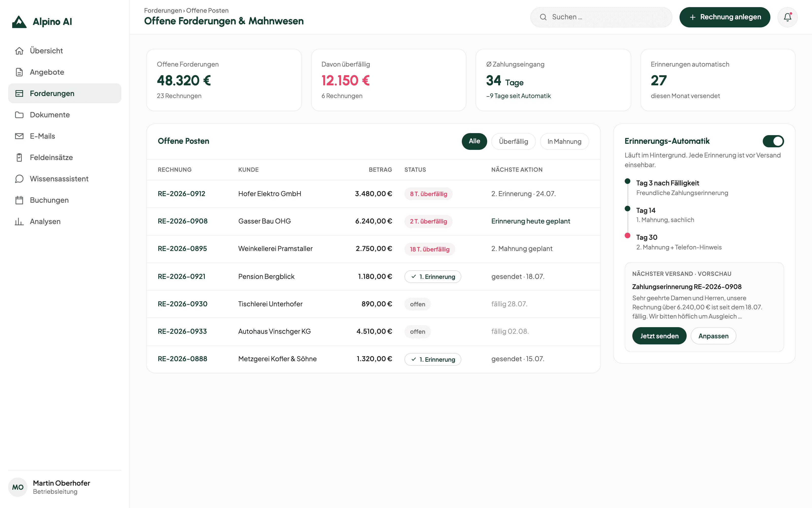Click the 'Tag 14' timeline step

[x=646, y=210]
